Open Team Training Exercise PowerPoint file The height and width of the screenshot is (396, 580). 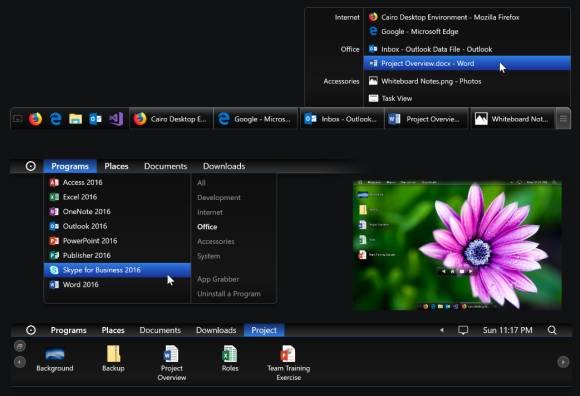289,363
